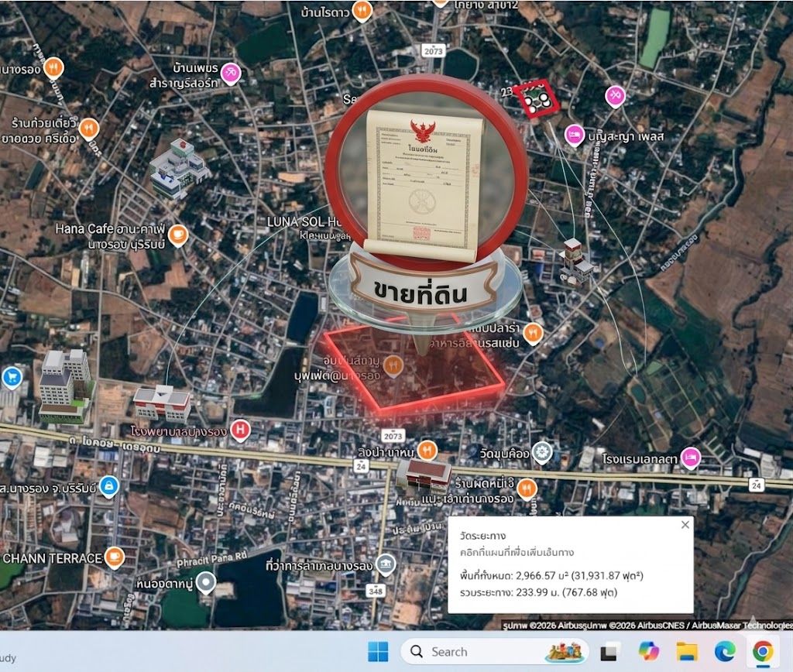
Task: Close the distance measurement popup
Action: pyautogui.click(x=685, y=525)
